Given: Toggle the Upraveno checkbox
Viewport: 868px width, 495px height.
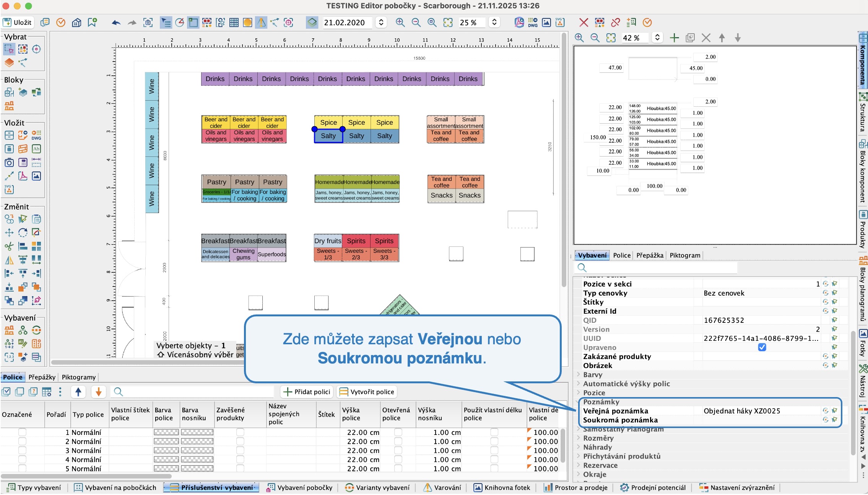Looking at the screenshot, I should [762, 347].
